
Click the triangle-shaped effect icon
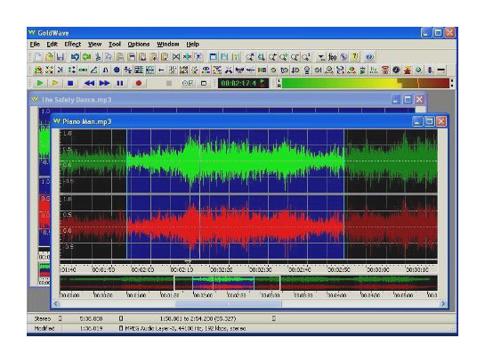click(x=94, y=70)
